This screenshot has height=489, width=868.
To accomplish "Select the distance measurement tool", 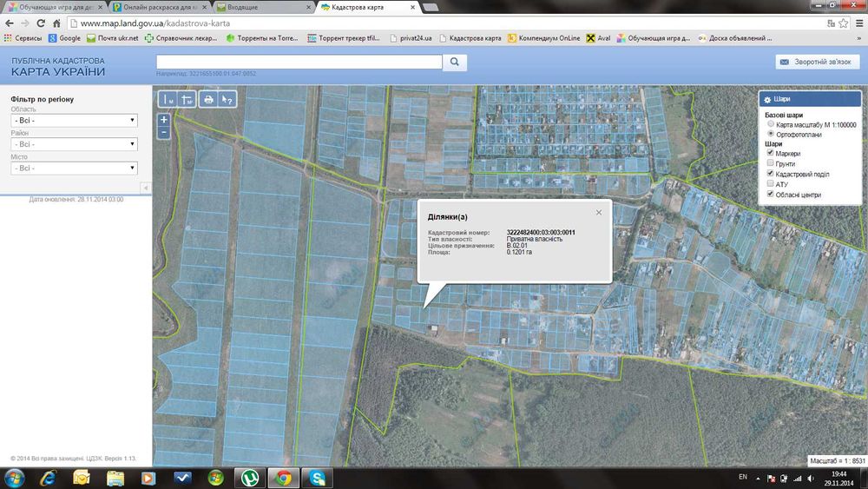I will point(168,100).
